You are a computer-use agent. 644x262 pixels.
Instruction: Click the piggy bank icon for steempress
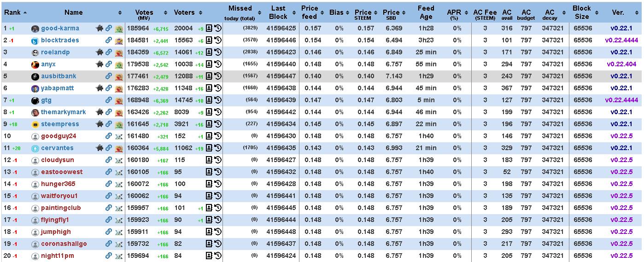(100, 124)
